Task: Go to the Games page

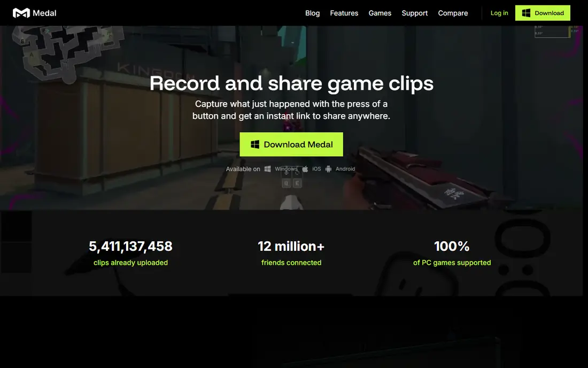Action: point(380,13)
